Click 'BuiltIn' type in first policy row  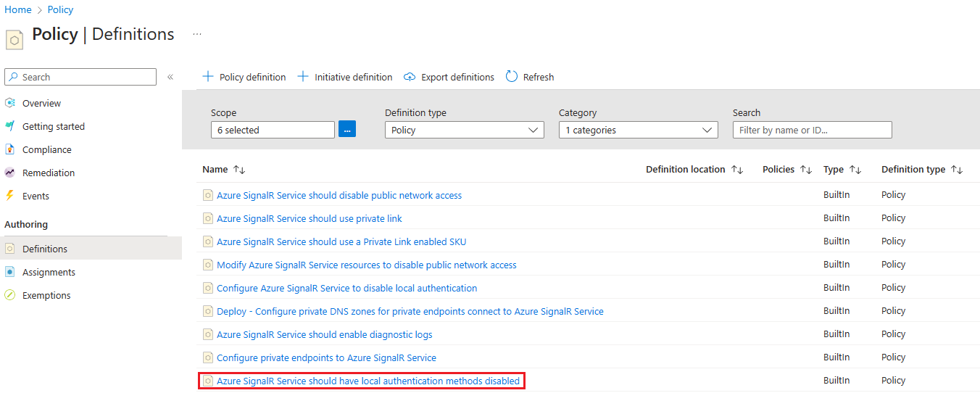pyautogui.click(x=836, y=195)
